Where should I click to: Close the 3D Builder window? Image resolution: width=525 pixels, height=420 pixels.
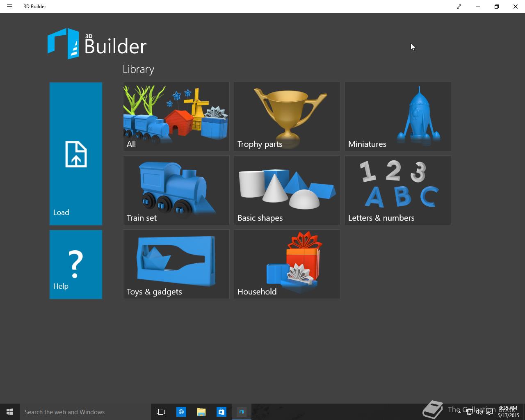click(x=516, y=7)
